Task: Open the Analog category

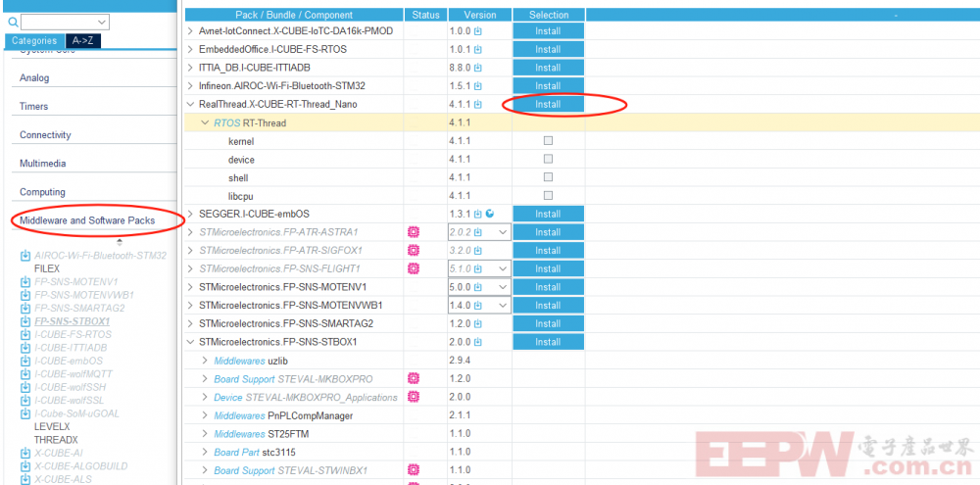Action: pos(34,78)
